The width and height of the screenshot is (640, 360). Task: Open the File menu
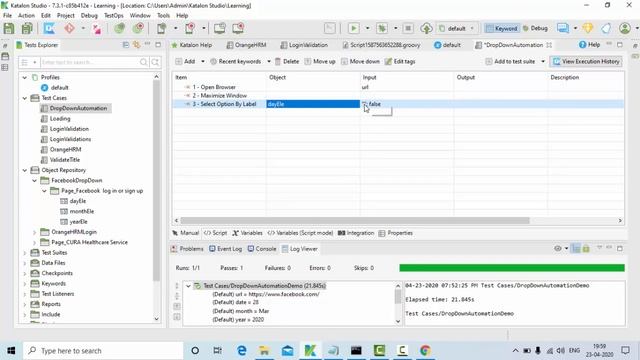pos(7,16)
